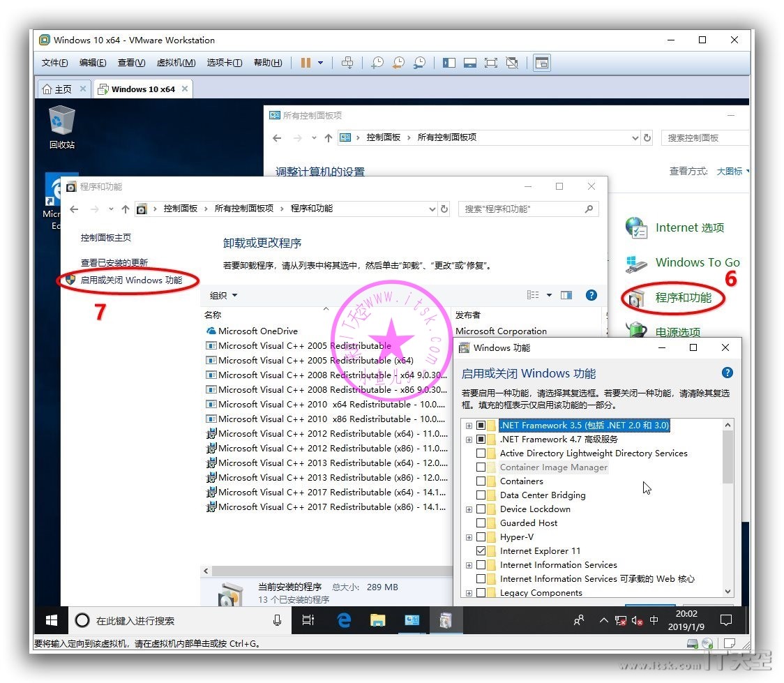Uncheck the Internet Explorer 11 checkbox

tap(481, 551)
